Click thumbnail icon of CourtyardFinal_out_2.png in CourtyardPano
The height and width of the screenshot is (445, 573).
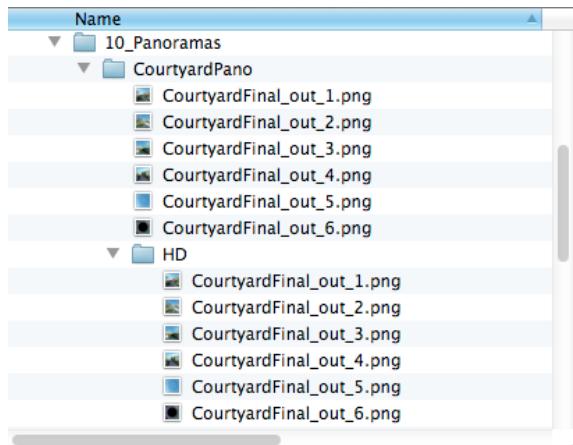143,122
